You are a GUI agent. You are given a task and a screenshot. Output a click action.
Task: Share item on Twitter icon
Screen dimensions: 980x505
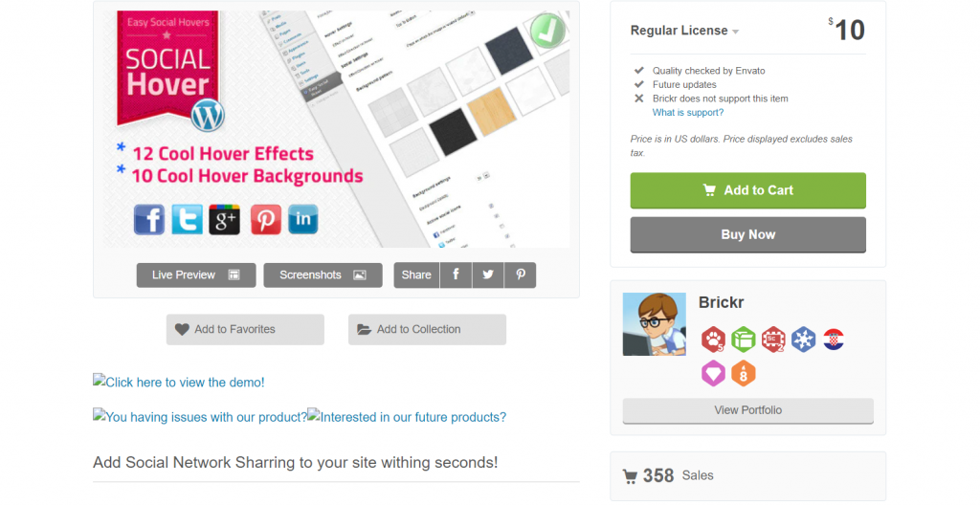(488, 274)
